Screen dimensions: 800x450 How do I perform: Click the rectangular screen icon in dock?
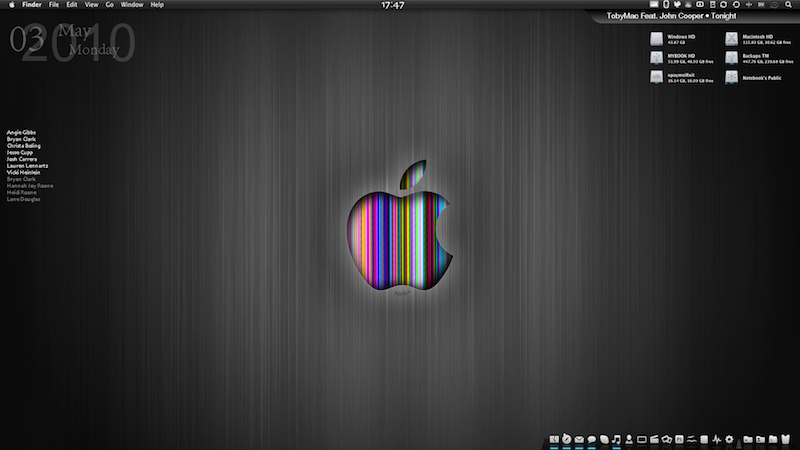click(642, 439)
